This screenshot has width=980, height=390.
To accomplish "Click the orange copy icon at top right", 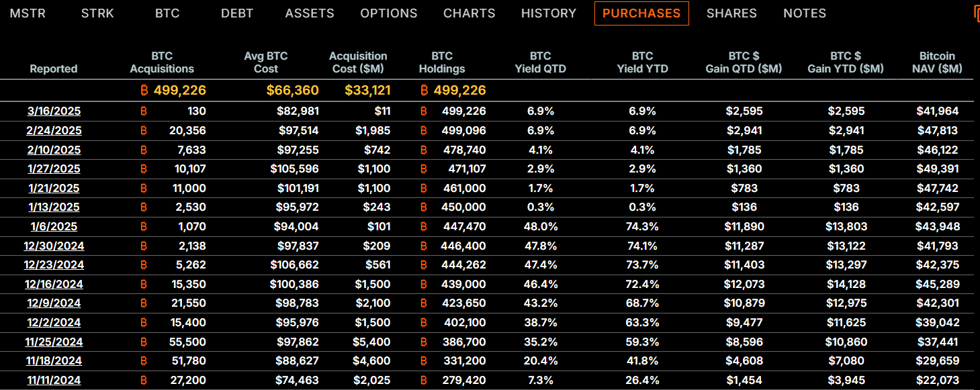I will (976, 14).
